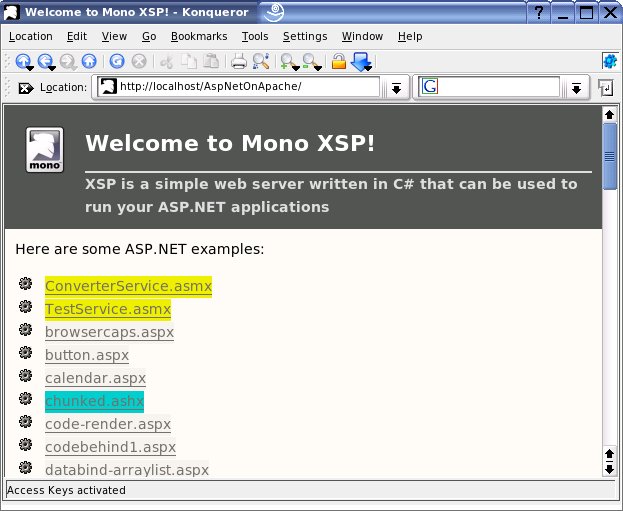
Task: Open the View menu
Action: click(114, 36)
